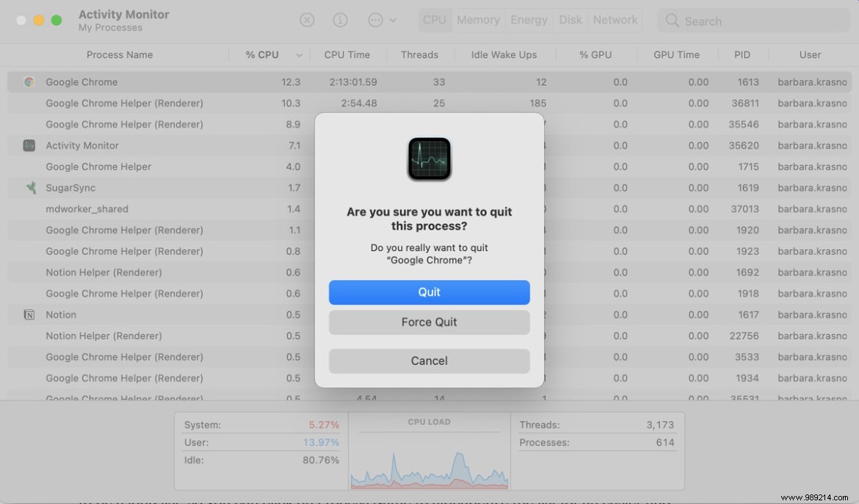The width and height of the screenshot is (859, 504).
Task: Open process info via the toolbar info icon
Action: click(x=340, y=20)
